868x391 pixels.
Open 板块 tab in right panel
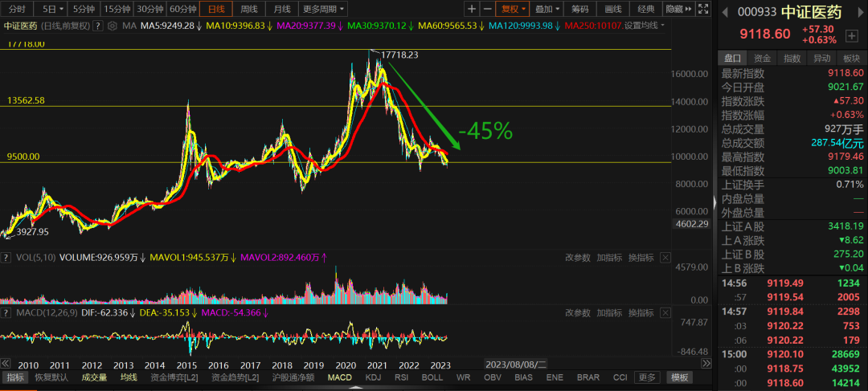coord(852,58)
